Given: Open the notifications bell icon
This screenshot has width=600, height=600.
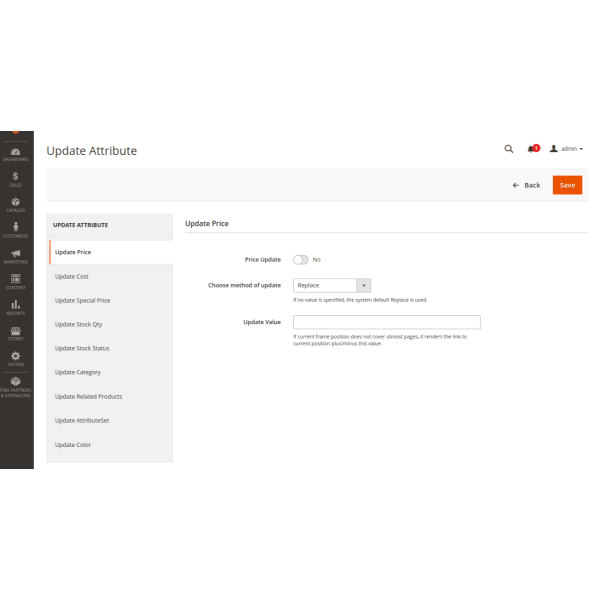Looking at the screenshot, I should pos(532,149).
